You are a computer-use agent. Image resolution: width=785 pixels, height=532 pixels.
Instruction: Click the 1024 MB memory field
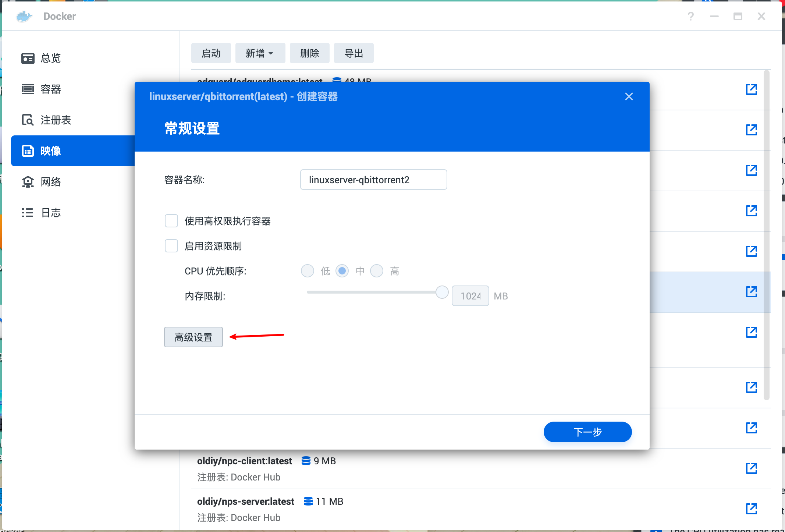click(x=470, y=296)
